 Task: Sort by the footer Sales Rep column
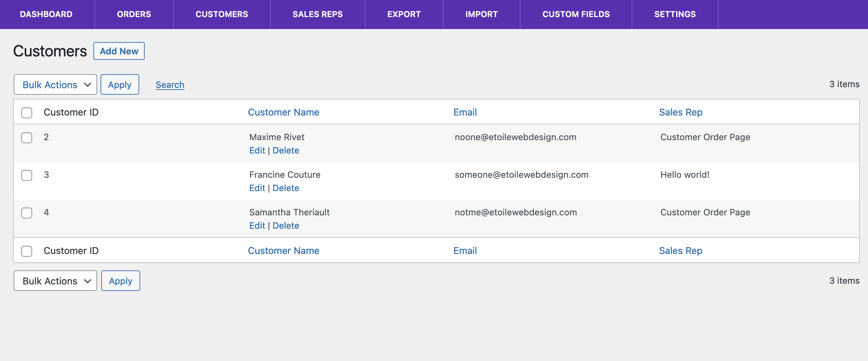[680, 251]
